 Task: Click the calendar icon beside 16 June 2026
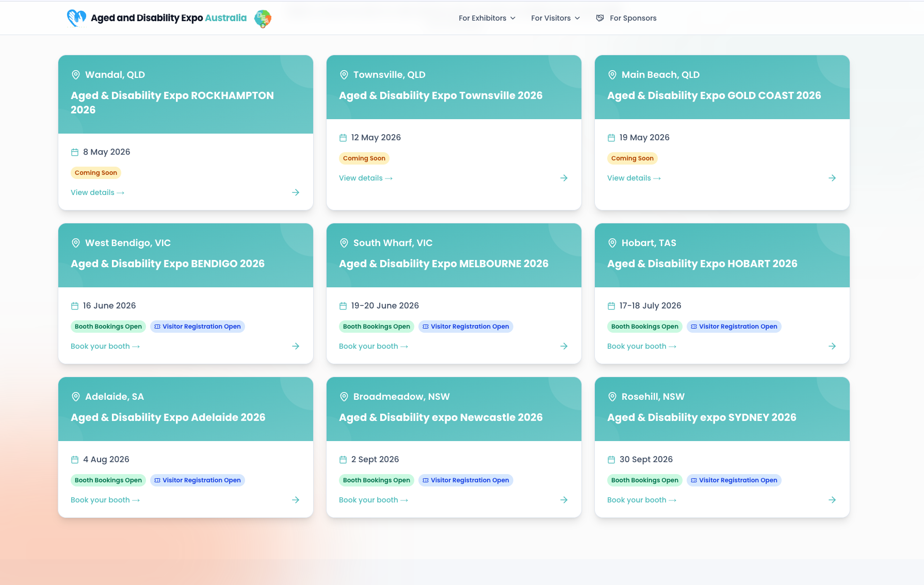(75, 306)
